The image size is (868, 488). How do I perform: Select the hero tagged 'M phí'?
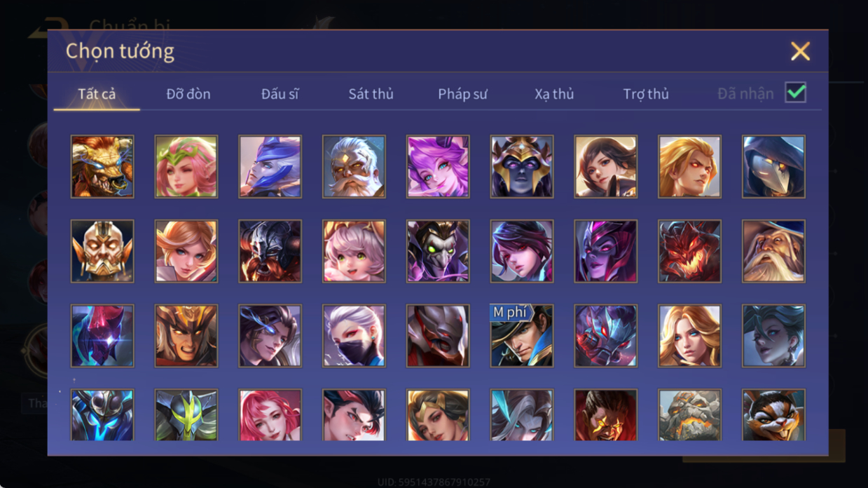point(522,336)
